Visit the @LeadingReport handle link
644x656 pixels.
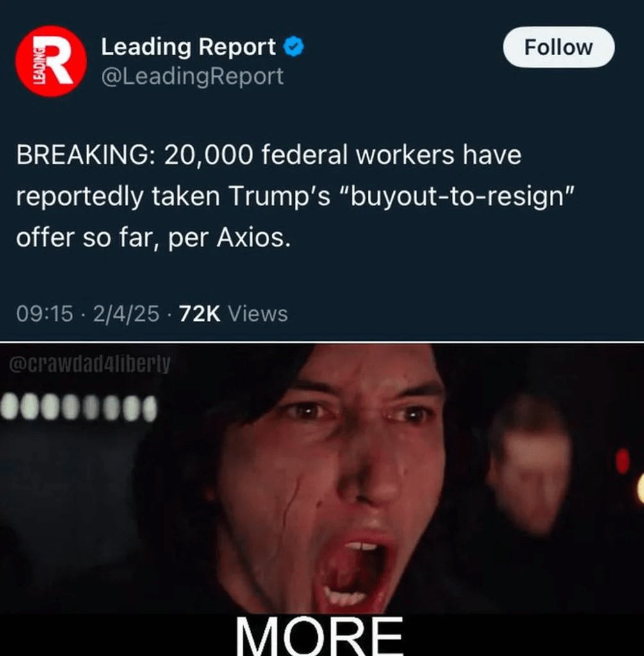192,76
